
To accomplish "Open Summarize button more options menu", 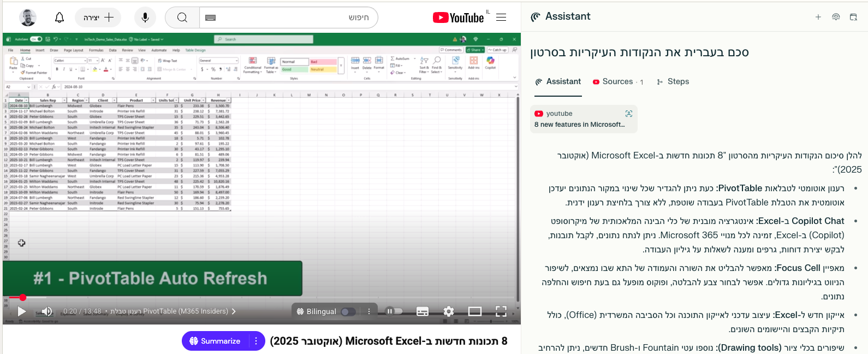I will pos(256,341).
